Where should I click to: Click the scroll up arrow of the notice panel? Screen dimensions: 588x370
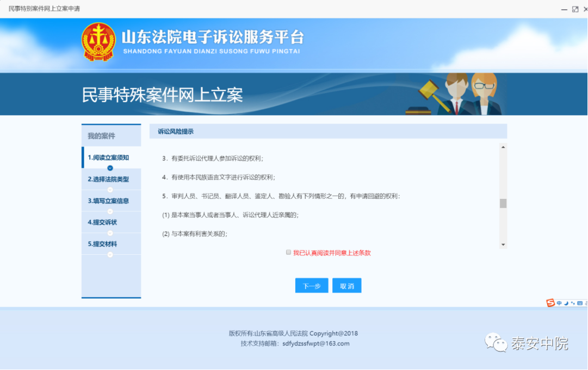[503, 147]
